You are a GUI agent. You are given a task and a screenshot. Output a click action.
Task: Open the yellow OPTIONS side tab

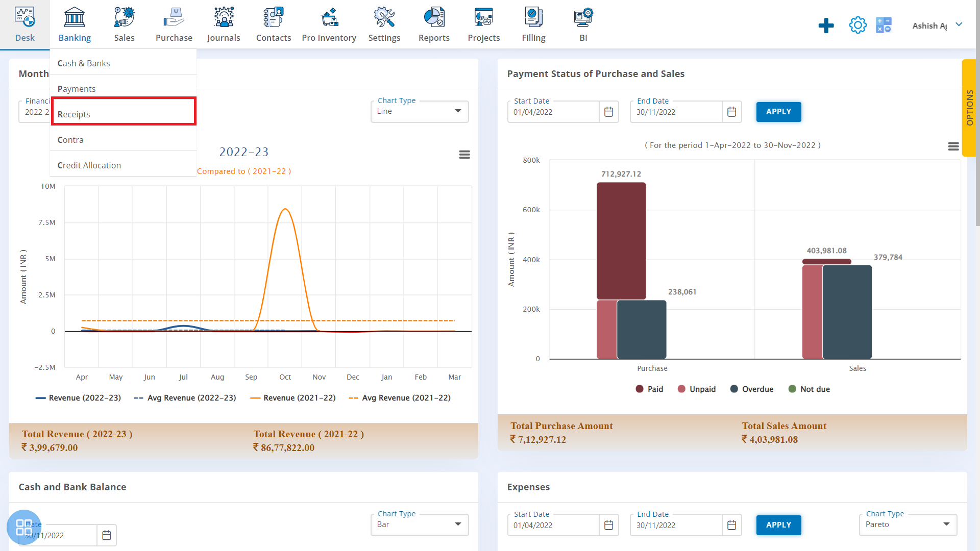[969, 108]
